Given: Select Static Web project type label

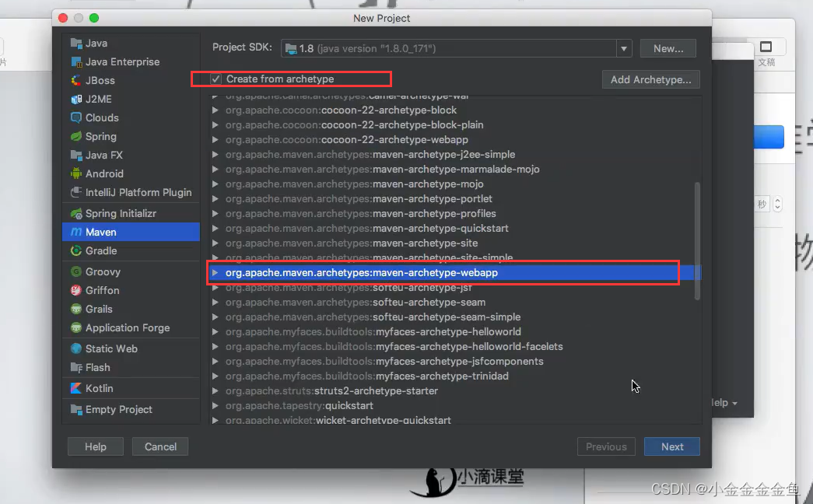Looking at the screenshot, I should click(x=111, y=348).
